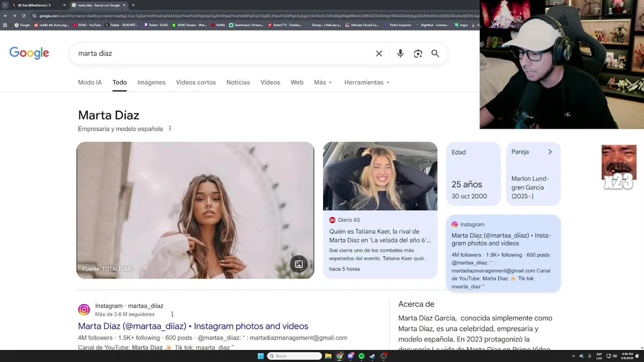Viewport: 644px width, 362px height.
Task: Expand the Pareja card chevron
Action: [x=550, y=152]
